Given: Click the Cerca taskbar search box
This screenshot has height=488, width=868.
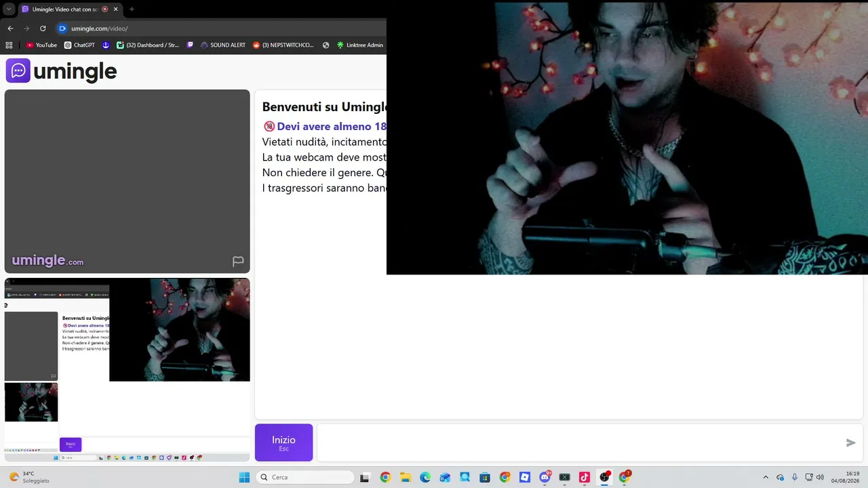Looking at the screenshot, I should [305, 477].
